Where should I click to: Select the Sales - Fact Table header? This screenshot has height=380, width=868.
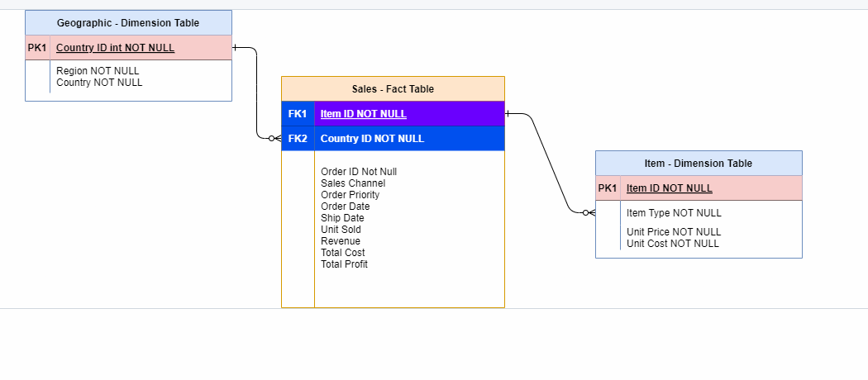[x=393, y=89]
